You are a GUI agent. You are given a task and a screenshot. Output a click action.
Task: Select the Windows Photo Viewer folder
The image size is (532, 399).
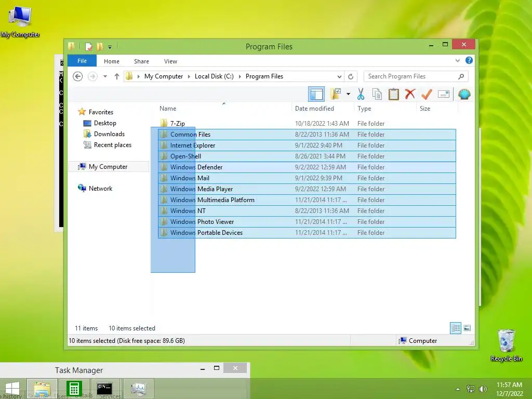307,221
